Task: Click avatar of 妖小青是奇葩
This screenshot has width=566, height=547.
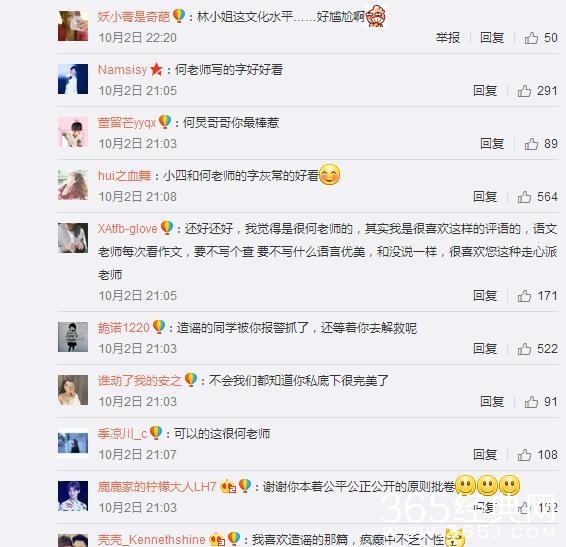Action: 73,26
